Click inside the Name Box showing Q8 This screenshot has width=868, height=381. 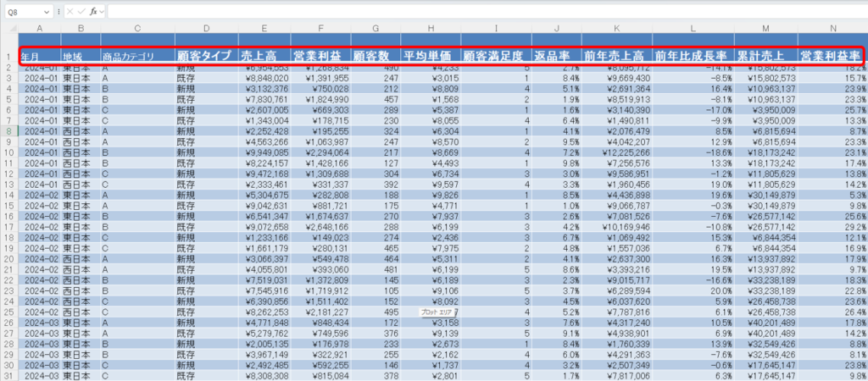(21, 13)
